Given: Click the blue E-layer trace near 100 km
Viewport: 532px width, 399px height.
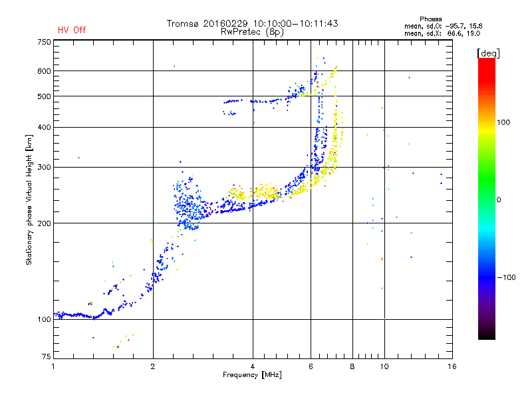Looking at the screenshot, I should point(81,315).
